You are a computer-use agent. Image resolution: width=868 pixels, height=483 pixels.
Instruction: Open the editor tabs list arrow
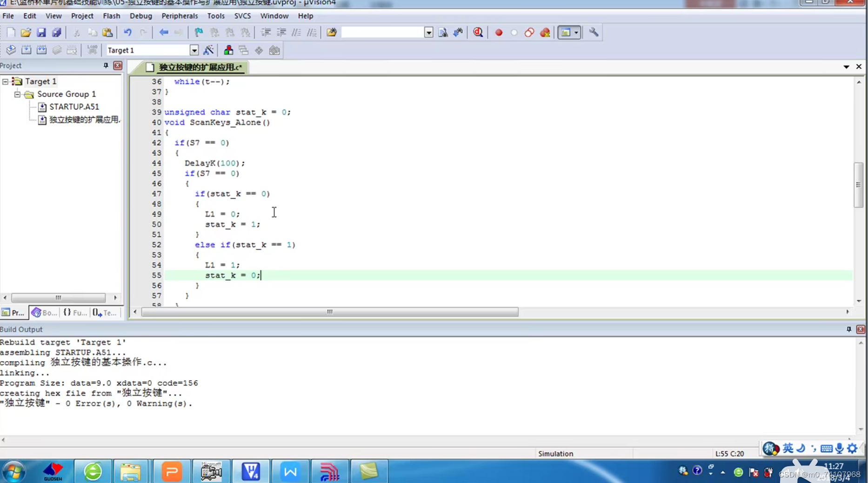[x=846, y=67]
